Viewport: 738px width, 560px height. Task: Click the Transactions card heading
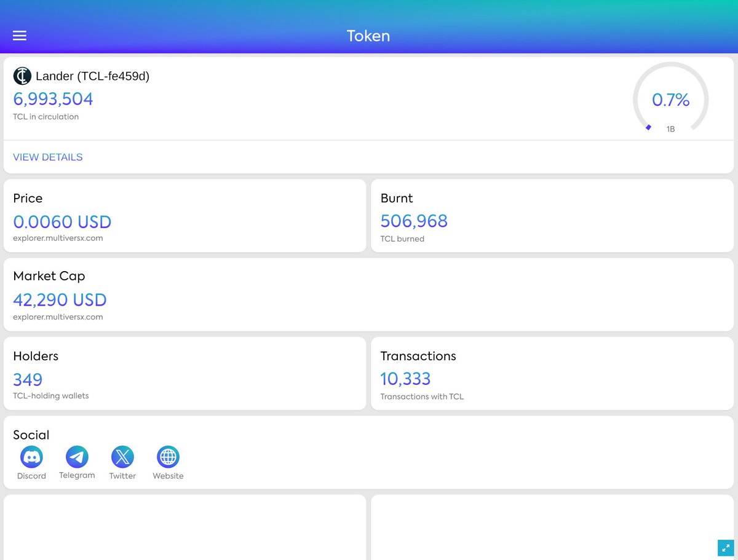click(418, 357)
